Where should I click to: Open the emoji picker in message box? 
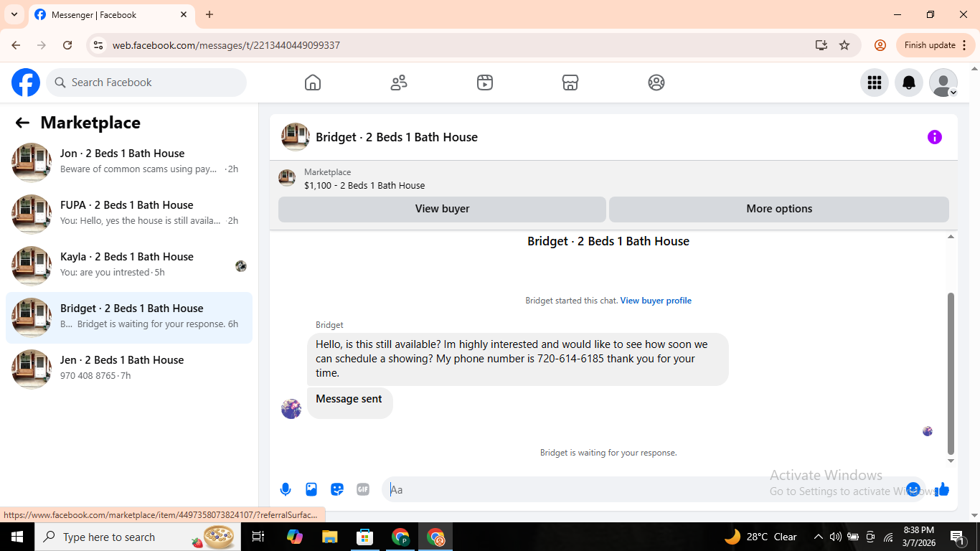(x=913, y=489)
